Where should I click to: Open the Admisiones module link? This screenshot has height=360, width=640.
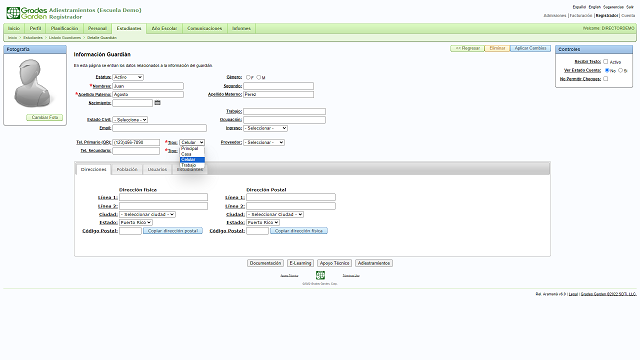click(555, 16)
